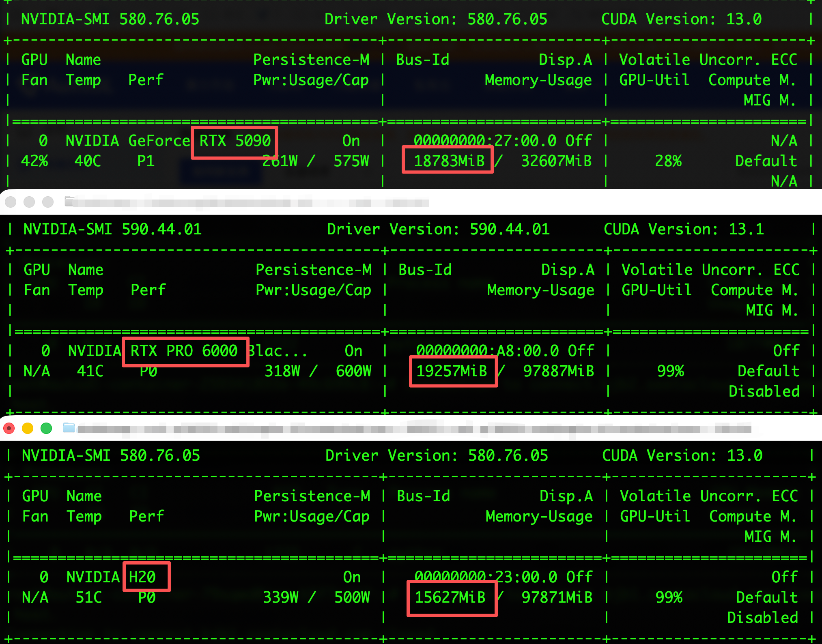This screenshot has height=644, width=822.
Task: Click the first gray window button of the inactive terminal
Action: [x=11, y=202]
